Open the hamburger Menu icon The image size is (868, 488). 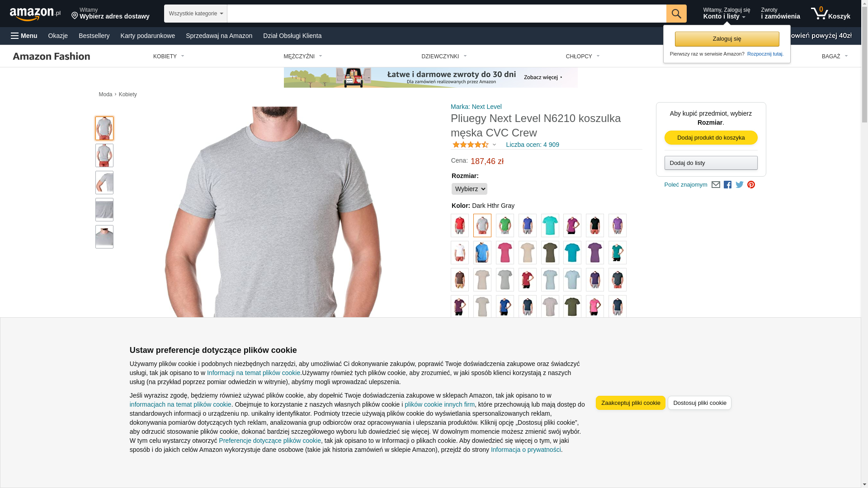pos(24,36)
